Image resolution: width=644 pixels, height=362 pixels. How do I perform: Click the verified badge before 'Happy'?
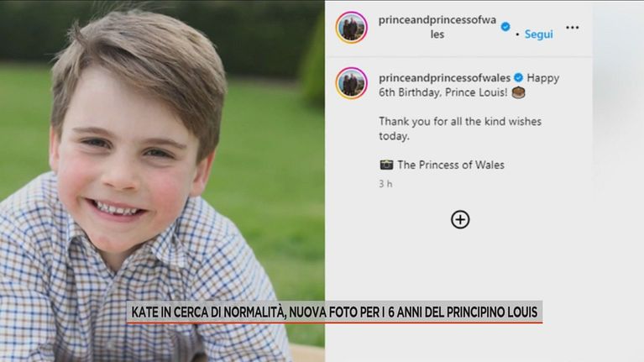(x=518, y=77)
